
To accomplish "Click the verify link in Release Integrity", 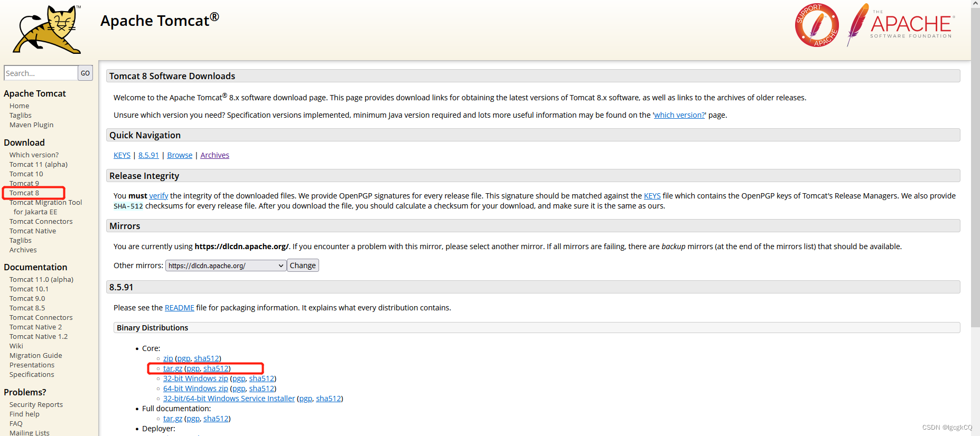I will click(x=158, y=196).
